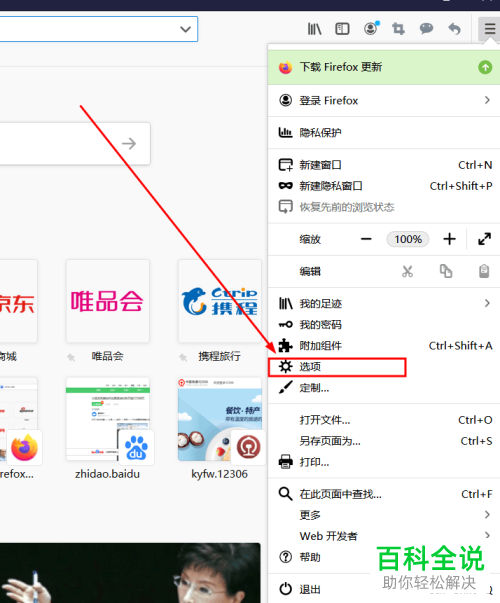The width and height of the screenshot is (500, 603).
Task: Click the Paste clipboard icon
Action: 484,272
